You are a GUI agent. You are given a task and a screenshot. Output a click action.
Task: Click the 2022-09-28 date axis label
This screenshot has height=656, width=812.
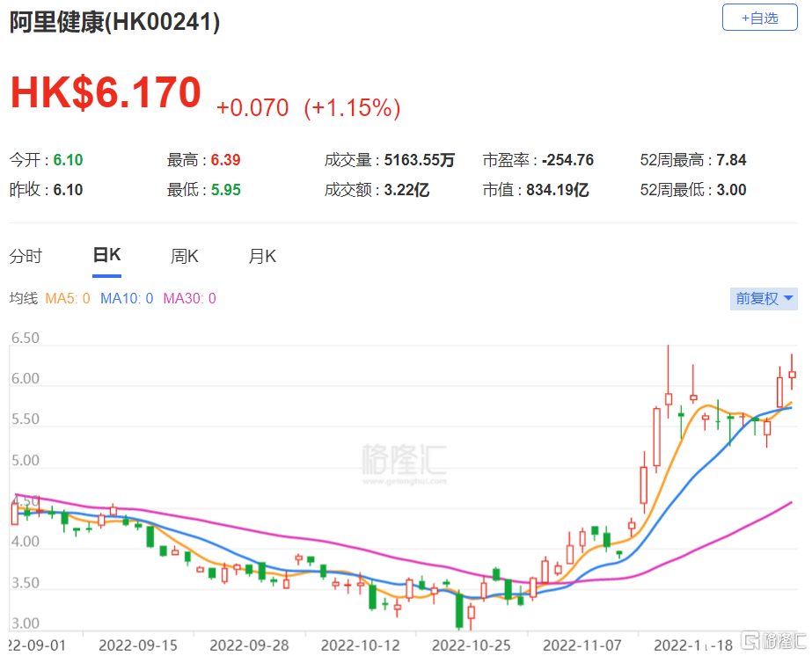pos(249,645)
